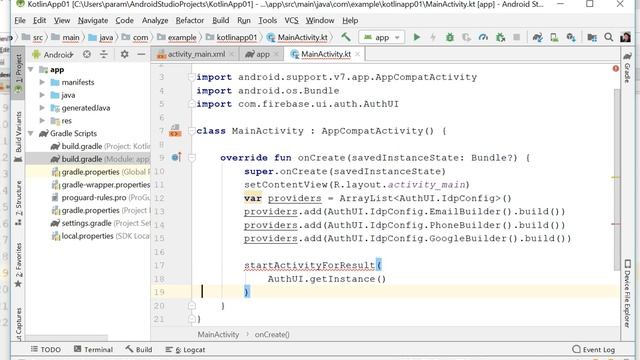Click Scroll from Source target icon

(x=87, y=54)
